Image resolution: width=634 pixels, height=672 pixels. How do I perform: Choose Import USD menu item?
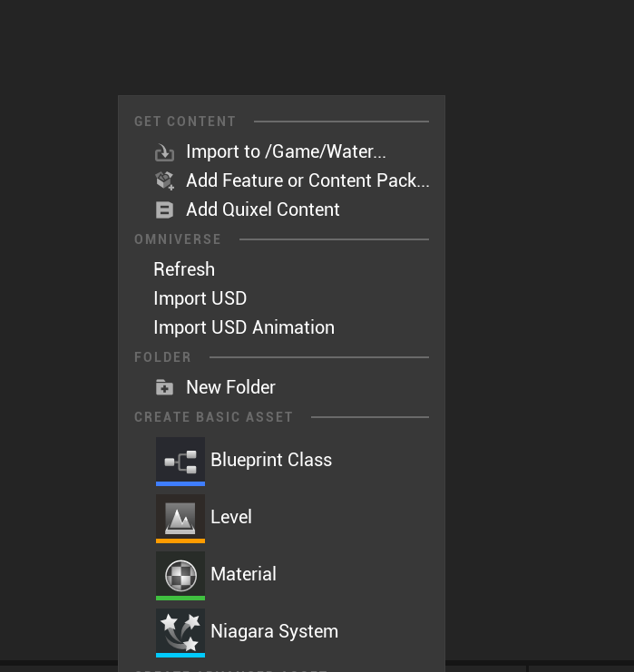[x=200, y=298]
